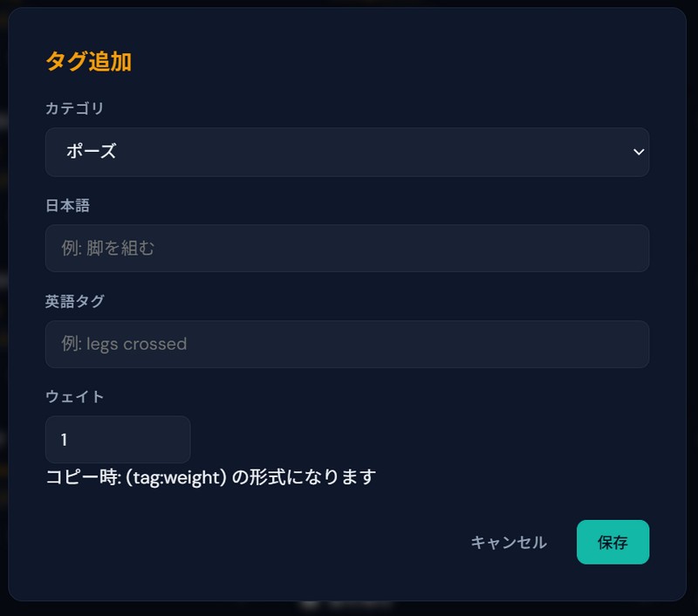Viewport: 698px width, 616px height.
Task: Click the タグ追加 dialog heading
Action: click(x=88, y=62)
